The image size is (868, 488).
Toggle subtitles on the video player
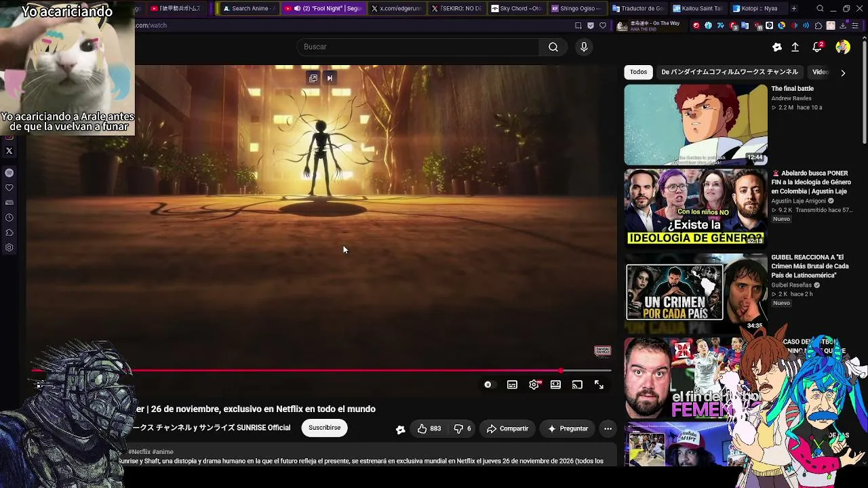click(x=512, y=385)
